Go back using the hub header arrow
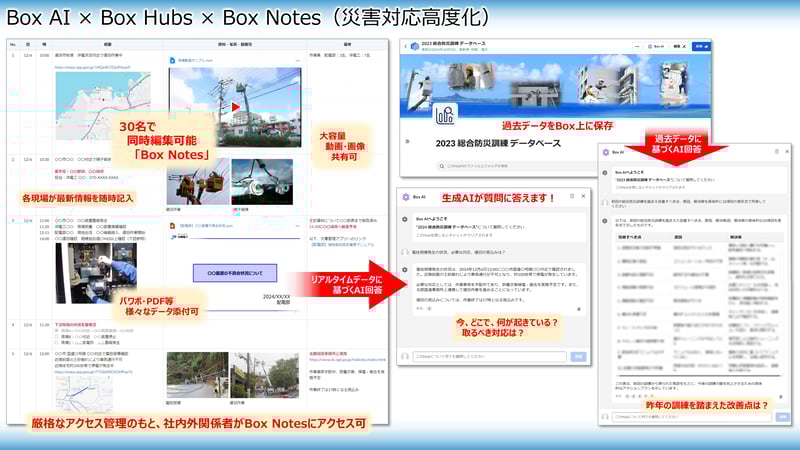 [406, 46]
